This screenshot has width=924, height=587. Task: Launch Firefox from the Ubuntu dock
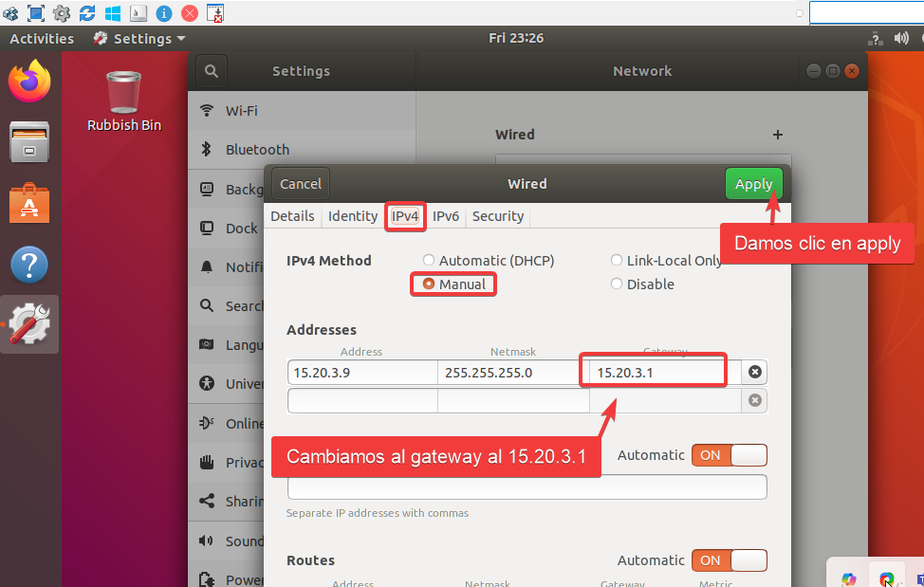(28, 82)
